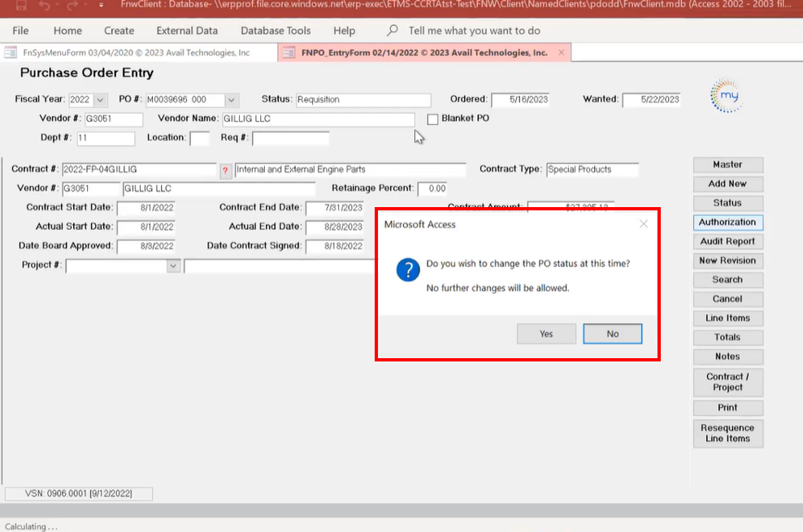The height and width of the screenshot is (532, 803).
Task: Click the colorful 'my' logo
Action: [726, 96]
